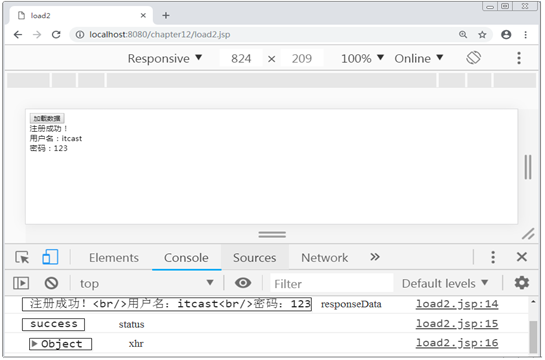Open device toolbar more options
Viewport: 545px width, 360px height.
tap(519, 58)
